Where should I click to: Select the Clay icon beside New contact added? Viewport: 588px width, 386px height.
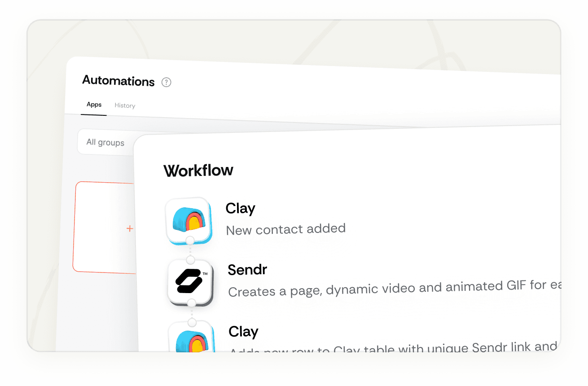188,220
